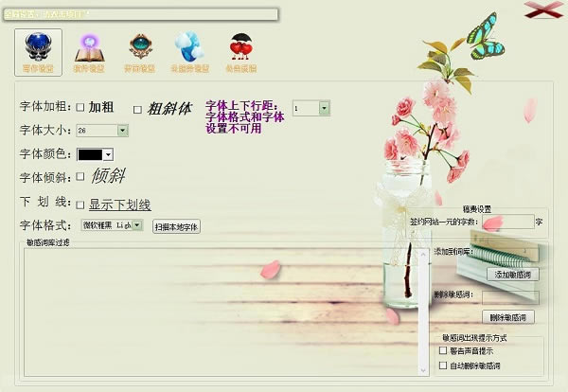568x392 pixels.
Task: Click the red X close icon
Action: 539,11
